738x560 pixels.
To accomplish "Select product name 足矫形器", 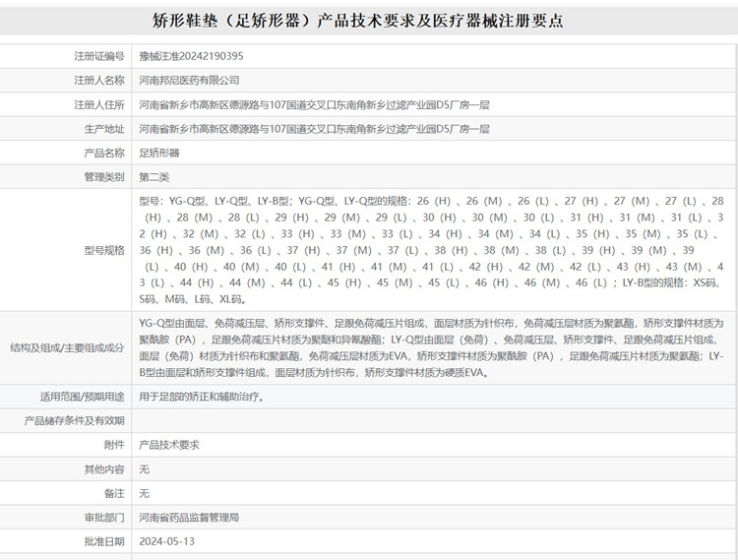I will (x=159, y=153).
